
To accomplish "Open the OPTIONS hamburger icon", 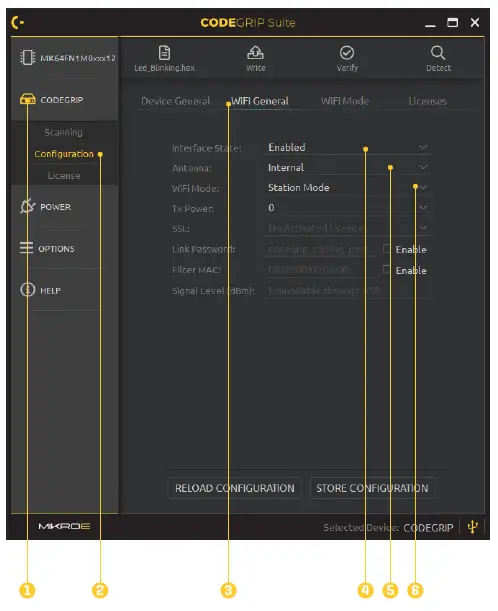I will (x=26, y=247).
